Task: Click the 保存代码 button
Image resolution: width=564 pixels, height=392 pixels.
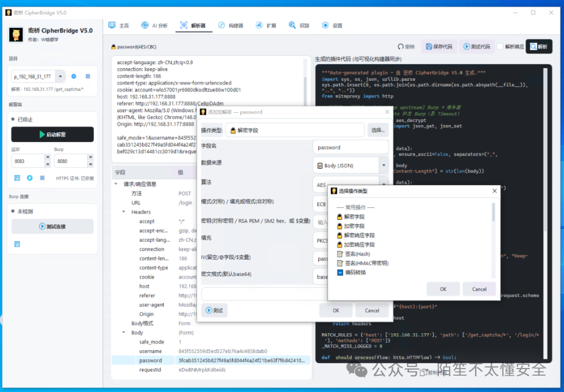Action: click(x=439, y=47)
